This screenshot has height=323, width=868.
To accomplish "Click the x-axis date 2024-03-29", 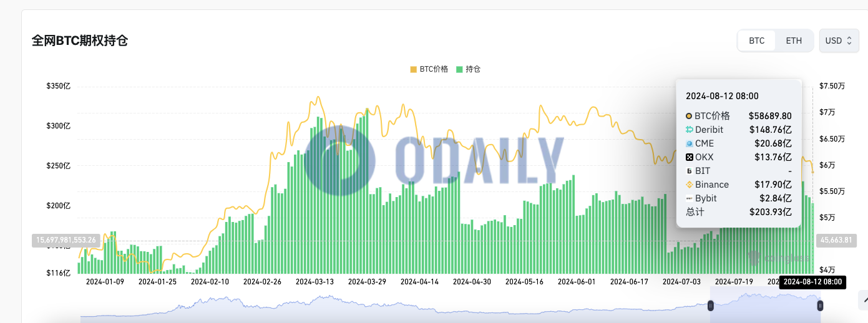I will click(x=367, y=282).
